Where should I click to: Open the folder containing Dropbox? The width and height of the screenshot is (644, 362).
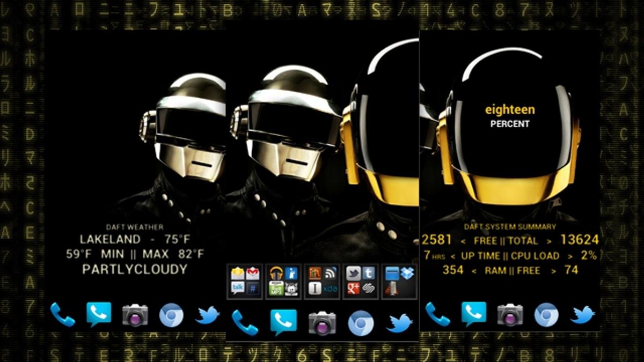(399, 281)
